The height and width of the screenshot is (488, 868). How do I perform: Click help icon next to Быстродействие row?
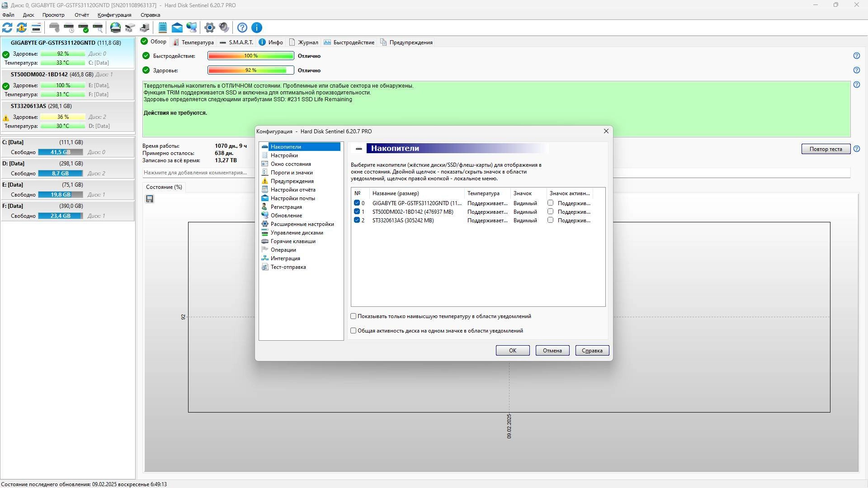click(x=856, y=56)
